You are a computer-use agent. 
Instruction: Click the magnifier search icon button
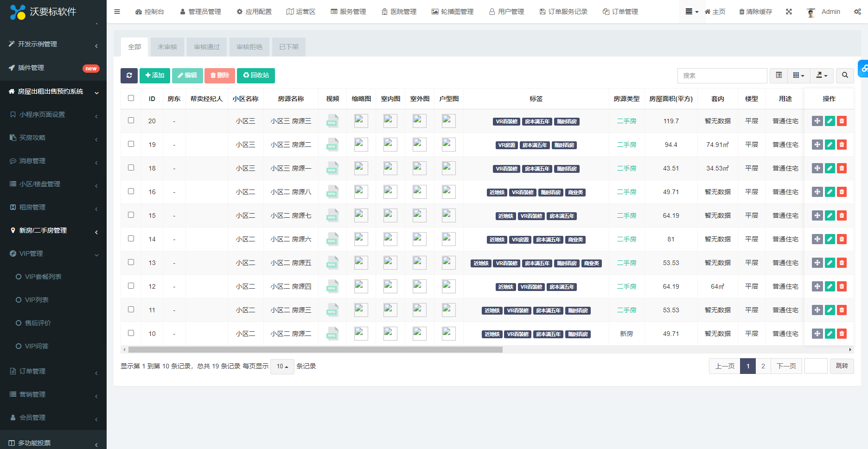tap(845, 76)
